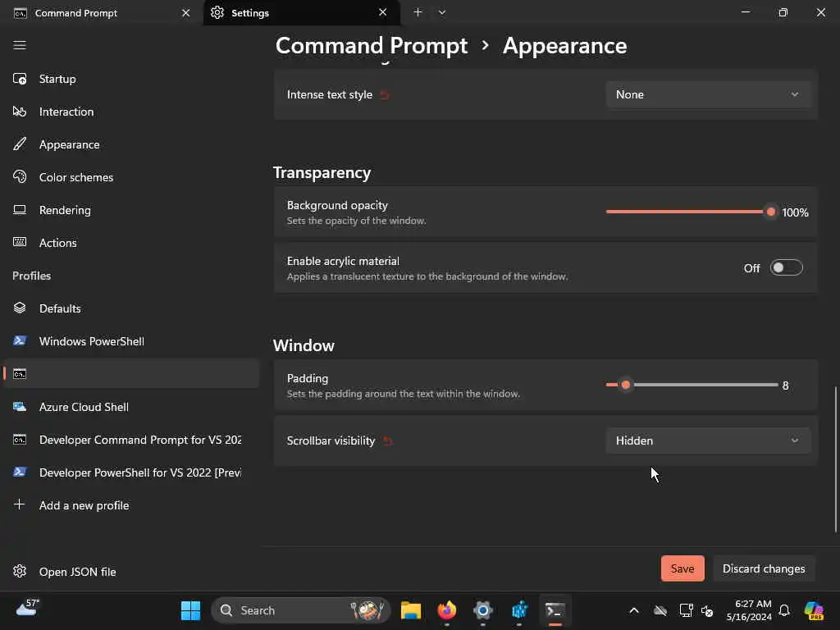Open the Intense text style dropdown

pyautogui.click(x=708, y=94)
